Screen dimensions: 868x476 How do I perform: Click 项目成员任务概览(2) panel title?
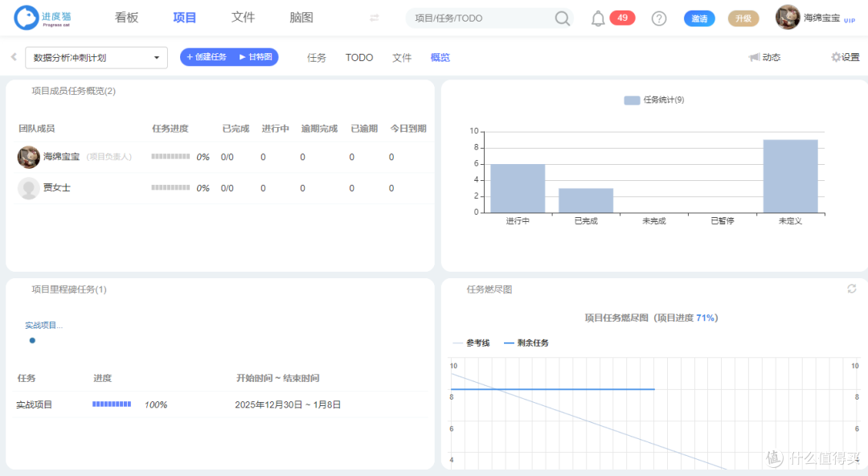pos(74,91)
